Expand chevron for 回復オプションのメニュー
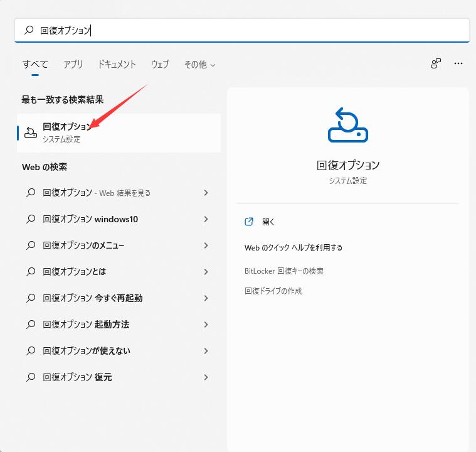Viewport: 476px width, 452px height. [x=206, y=245]
